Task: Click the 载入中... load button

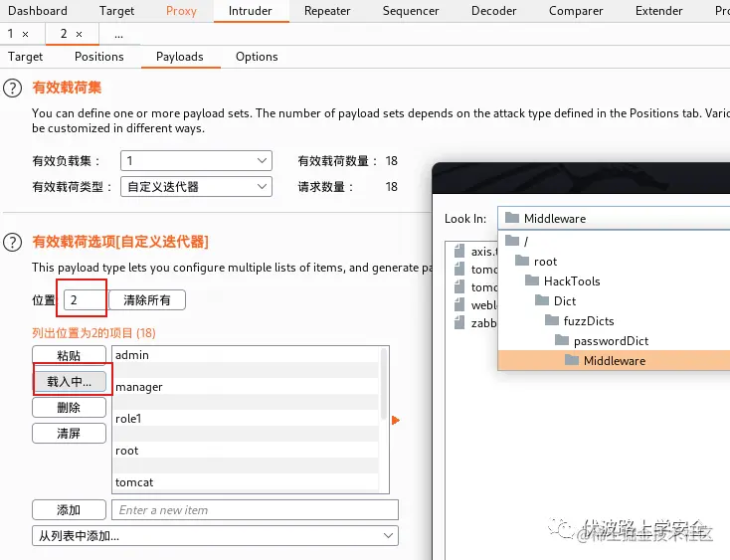Action: click(x=69, y=382)
